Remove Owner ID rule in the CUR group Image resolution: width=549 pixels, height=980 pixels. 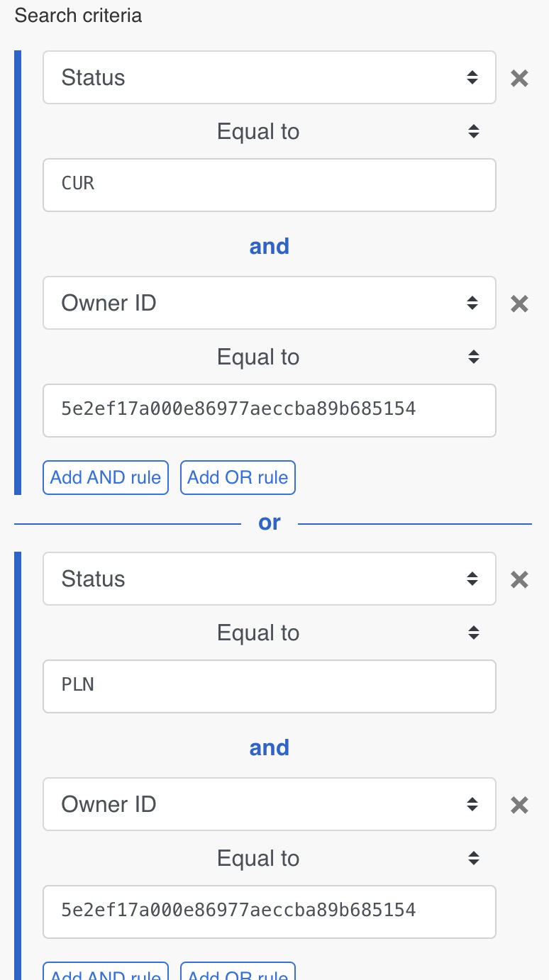pyautogui.click(x=519, y=304)
